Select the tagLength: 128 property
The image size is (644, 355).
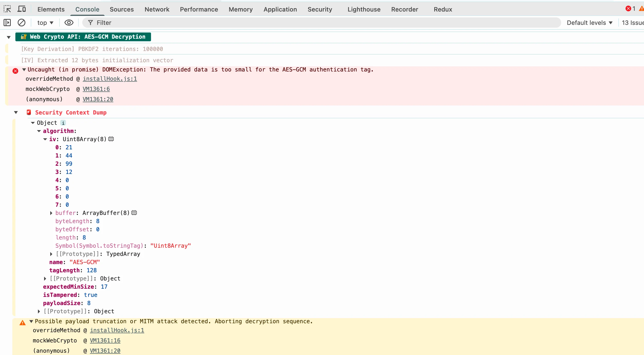click(x=73, y=270)
